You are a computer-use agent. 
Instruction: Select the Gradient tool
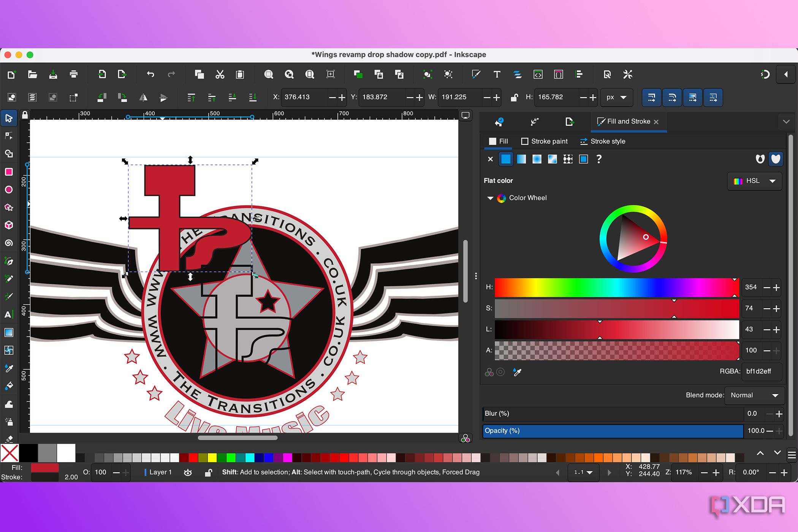coord(9,332)
